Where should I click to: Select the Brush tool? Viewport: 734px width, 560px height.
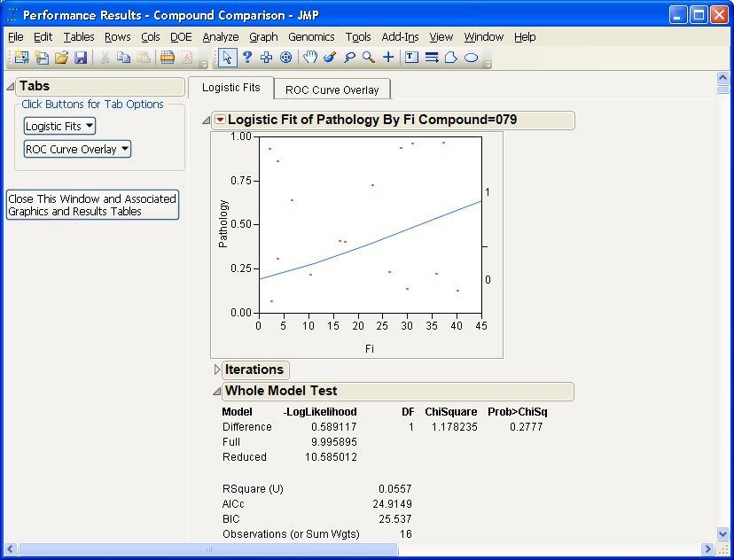click(330, 58)
